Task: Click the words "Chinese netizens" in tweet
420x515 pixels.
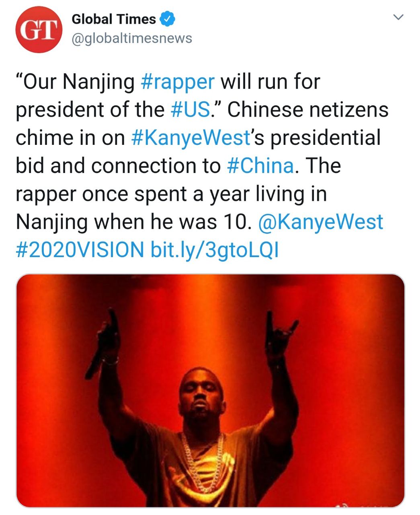Action: [308, 110]
